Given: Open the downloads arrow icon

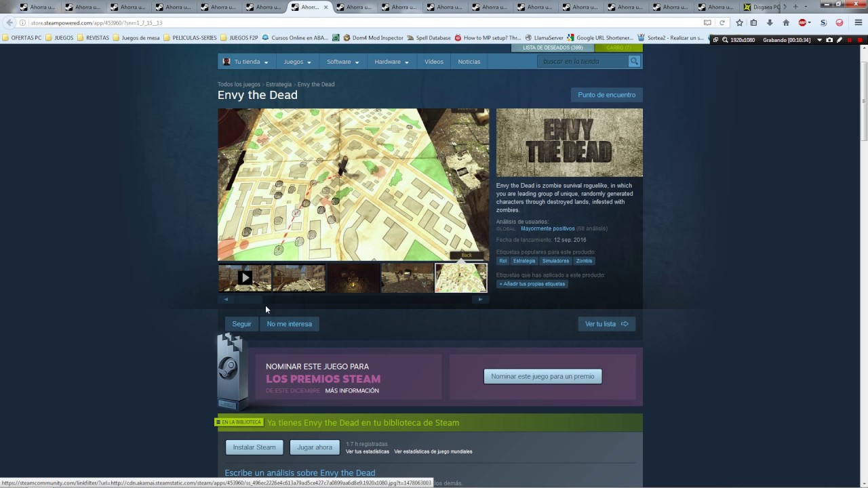Looking at the screenshot, I should [x=770, y=22].
